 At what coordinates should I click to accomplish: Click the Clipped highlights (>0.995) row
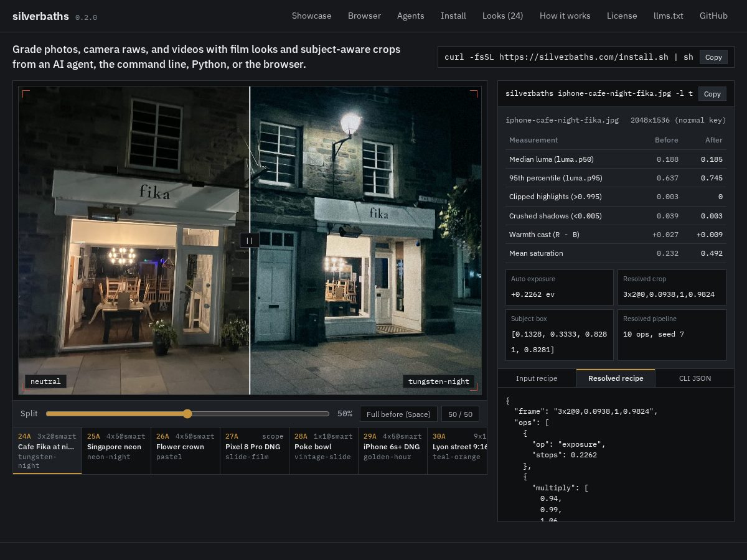click(616, 197)
